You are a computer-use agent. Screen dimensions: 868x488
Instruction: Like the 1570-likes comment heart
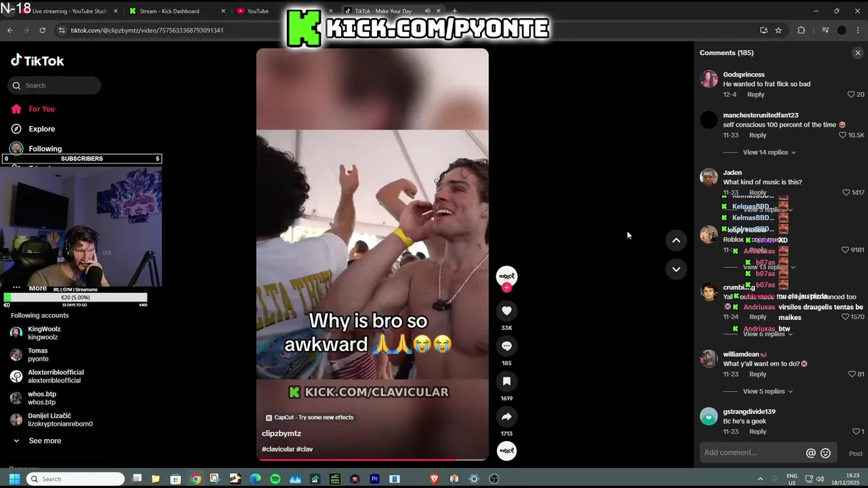(x=845, y=317)
